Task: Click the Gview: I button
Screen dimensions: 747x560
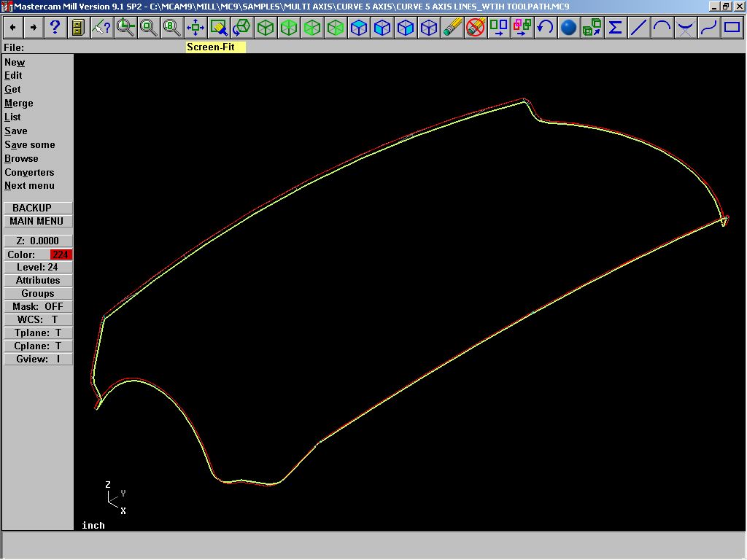Action: [x=38, y=359]
